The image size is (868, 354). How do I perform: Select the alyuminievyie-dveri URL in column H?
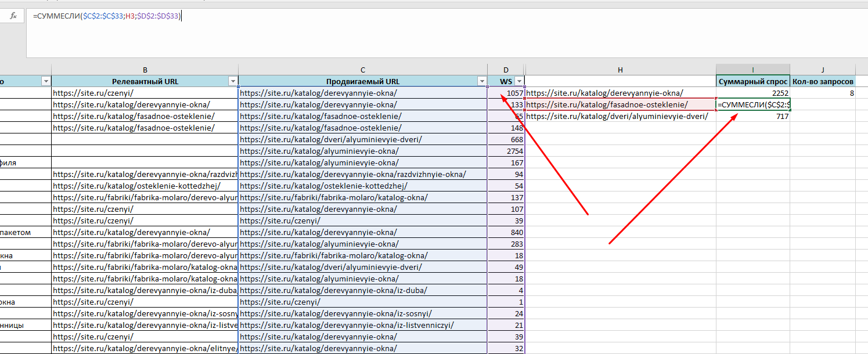[620, 116]
